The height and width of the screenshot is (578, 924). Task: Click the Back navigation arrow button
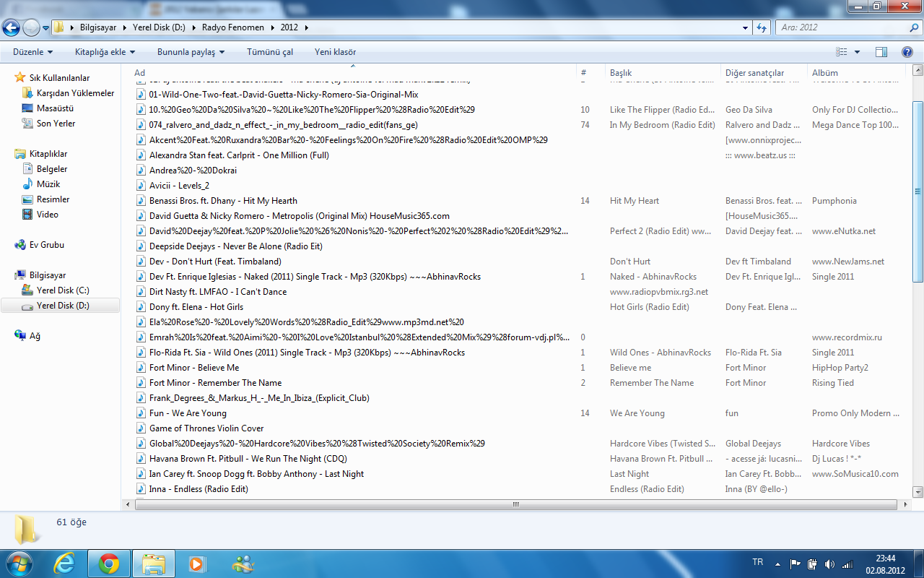click(12, 27)
